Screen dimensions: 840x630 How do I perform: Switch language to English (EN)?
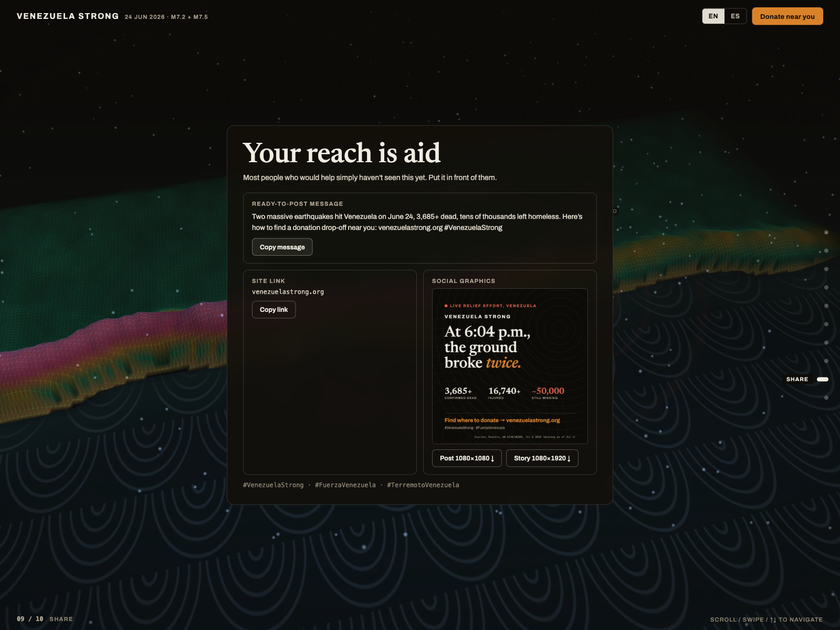click(x=713, y=16)
